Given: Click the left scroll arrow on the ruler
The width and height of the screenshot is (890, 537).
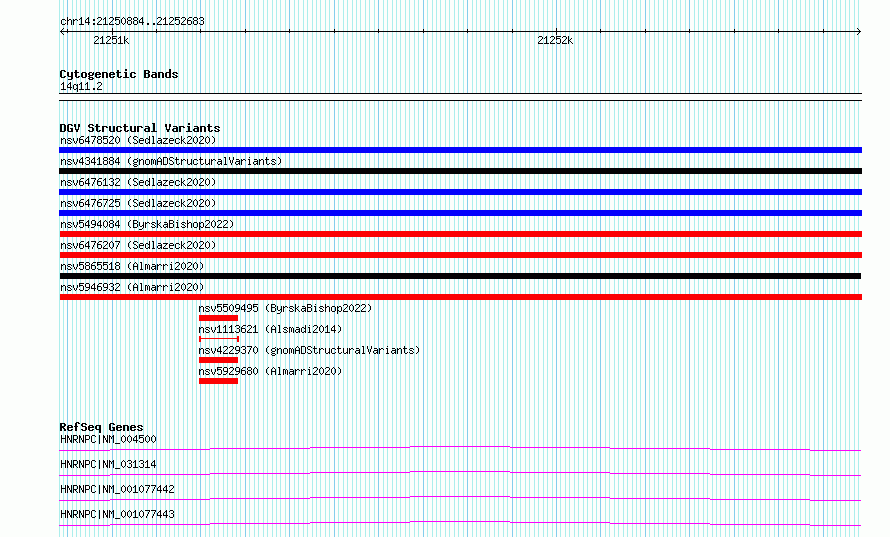Looking at the screenshot, I should 63,31.
